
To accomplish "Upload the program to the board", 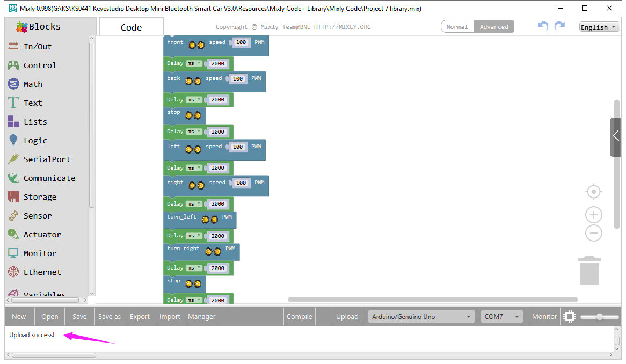I will 347,317.
